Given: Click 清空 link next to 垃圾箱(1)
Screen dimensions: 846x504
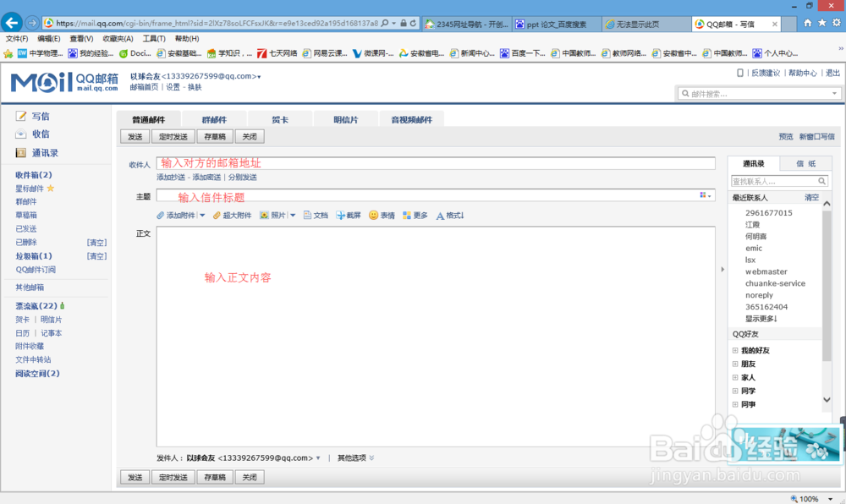Looking at the screenshot, I should click(x=96, y=256).
